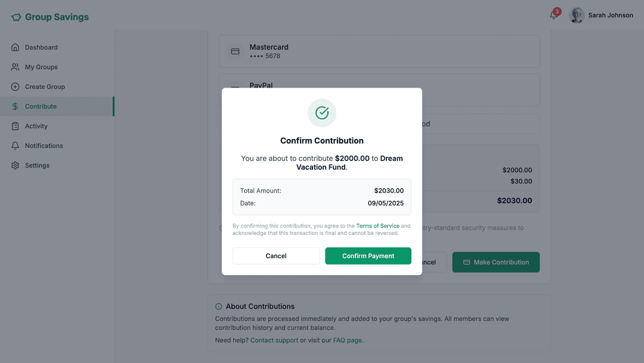The height and width of the screenshot is (363, 644).
Task: Click the green checkmark in the dialog
Action: click(321, 113)
